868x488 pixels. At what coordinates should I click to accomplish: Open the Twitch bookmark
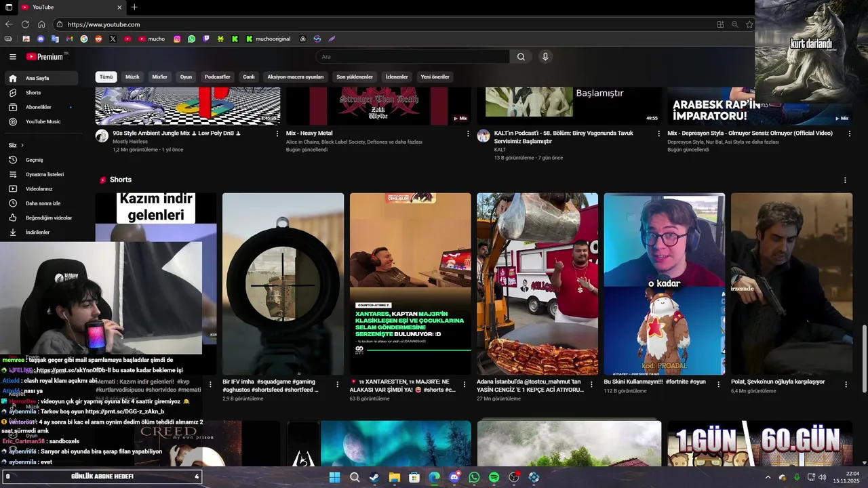click(206, 39)
